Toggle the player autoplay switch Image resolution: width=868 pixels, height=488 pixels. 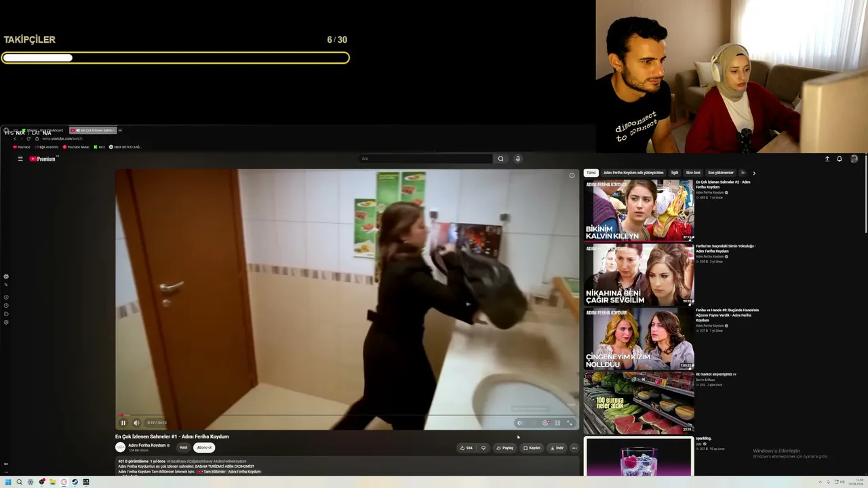[519, 423]
